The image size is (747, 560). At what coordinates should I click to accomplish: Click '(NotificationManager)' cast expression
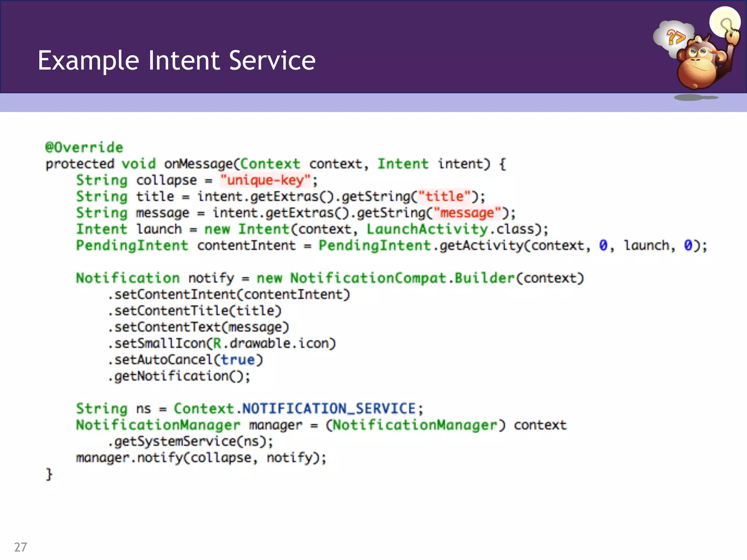tap(416, 425)
